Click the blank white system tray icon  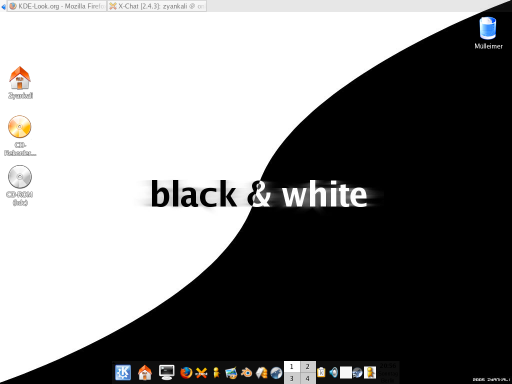click(346, 372)
